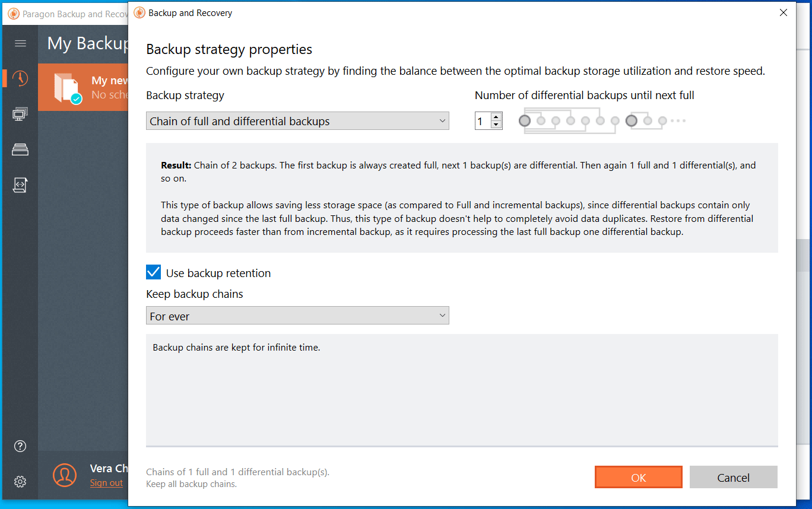Click the Paragon logo in the dialog header

click(x=139, y=12)
